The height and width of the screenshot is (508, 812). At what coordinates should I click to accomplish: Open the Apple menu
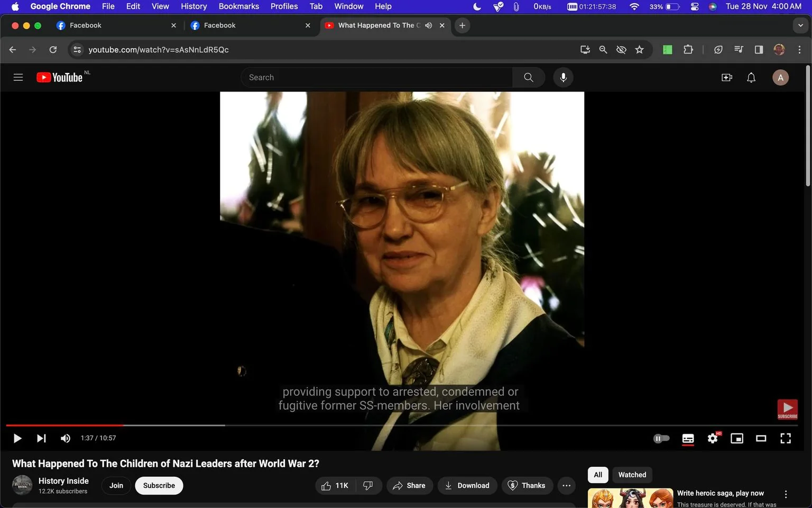(x=15, y=6)
